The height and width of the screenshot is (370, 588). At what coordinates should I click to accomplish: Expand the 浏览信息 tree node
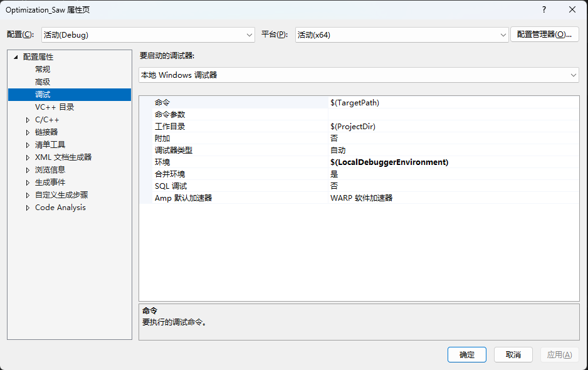[x=26, y=169]
